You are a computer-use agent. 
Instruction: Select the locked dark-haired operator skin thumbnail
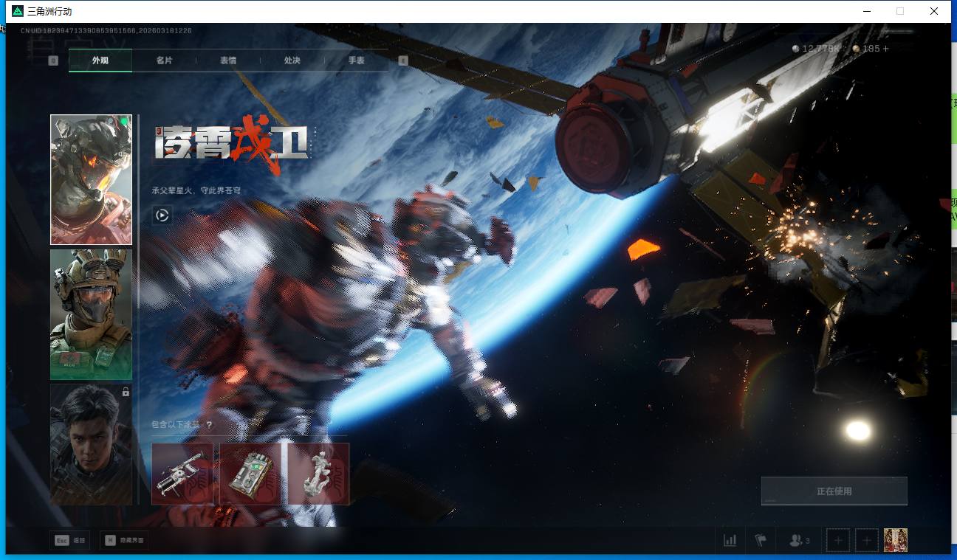pos(91,444)
